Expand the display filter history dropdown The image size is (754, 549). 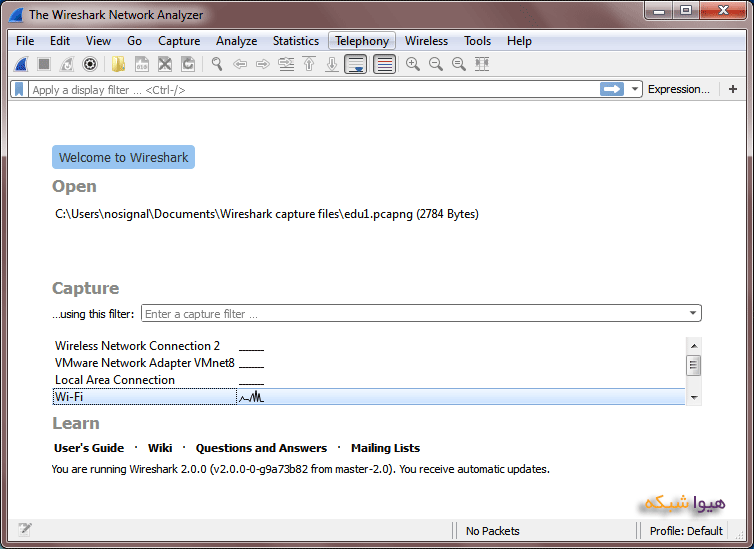pyautogui.click(x=635, y=89)
